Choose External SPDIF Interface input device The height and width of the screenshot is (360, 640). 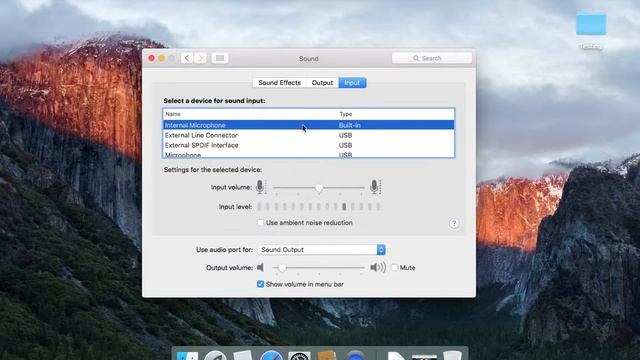[x=309, y=145]
